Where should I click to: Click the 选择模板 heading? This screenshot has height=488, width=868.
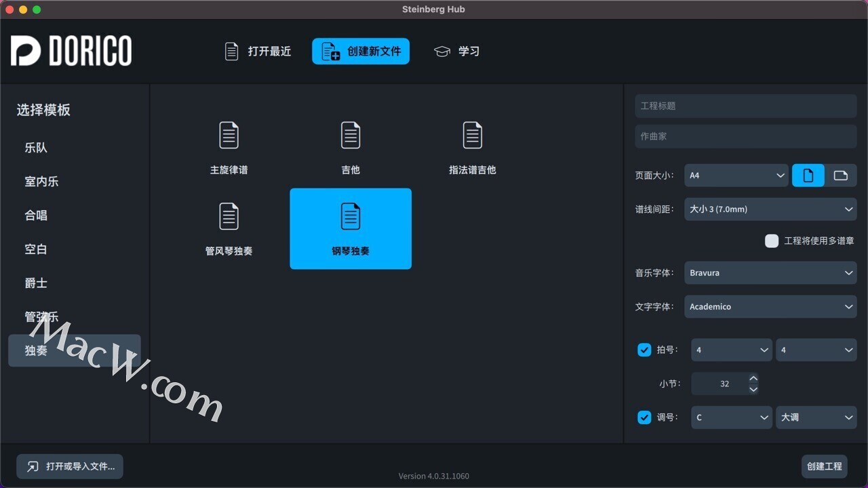pos(43,110)
